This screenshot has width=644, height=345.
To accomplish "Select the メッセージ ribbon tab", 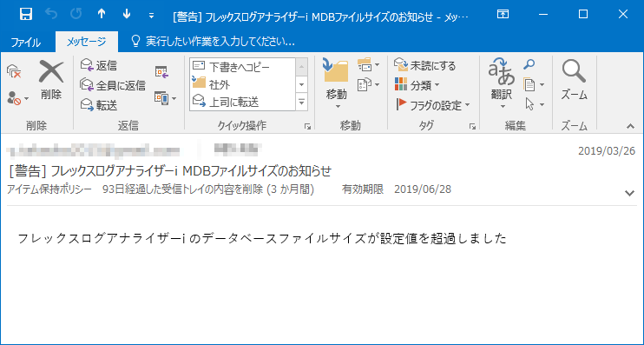I will pos(86,41).
